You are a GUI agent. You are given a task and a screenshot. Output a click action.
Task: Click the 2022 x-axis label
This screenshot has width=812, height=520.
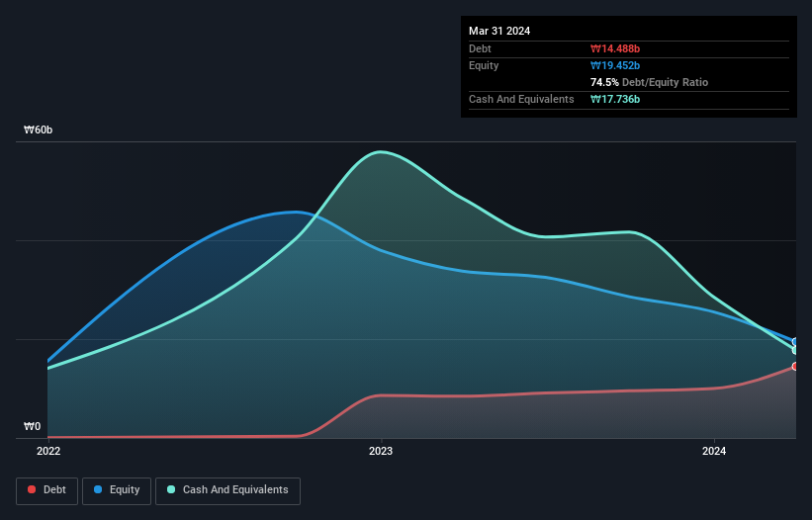[48, 451]
